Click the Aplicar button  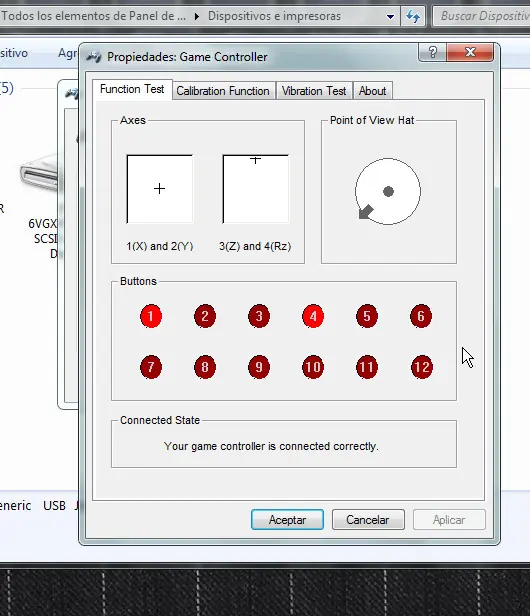[x=449, y=520]
